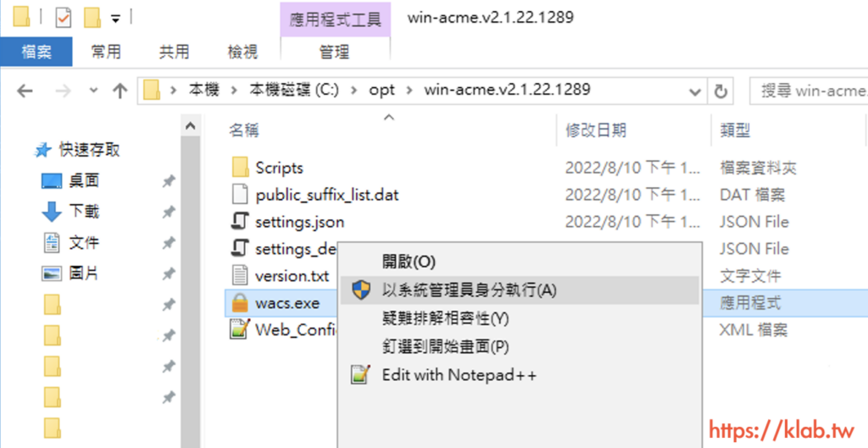Click the properties checkmark icon in the title bar
Viewport: 868px width, 448px height.
pos(64,18)
